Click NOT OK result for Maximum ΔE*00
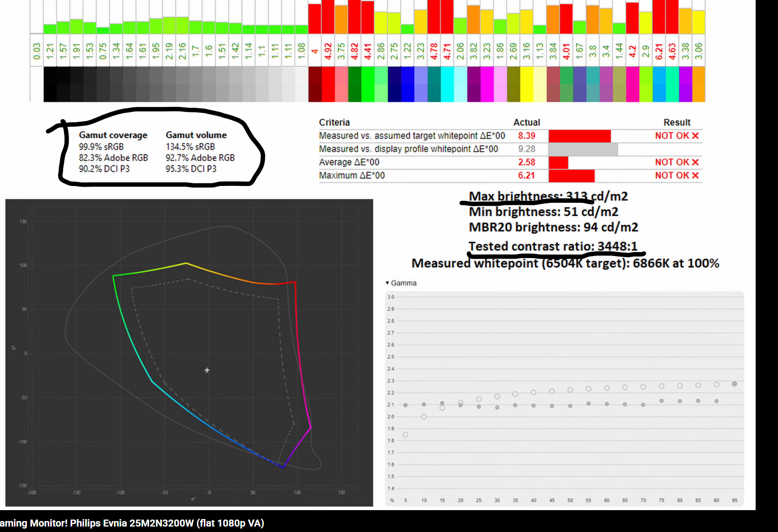 pos(677,175)
